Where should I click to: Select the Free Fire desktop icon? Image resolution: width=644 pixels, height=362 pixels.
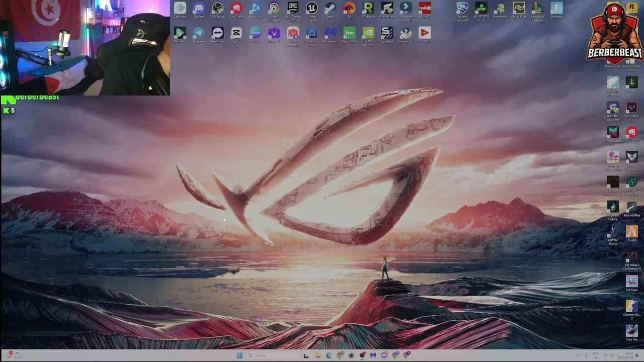coord(631,333)
